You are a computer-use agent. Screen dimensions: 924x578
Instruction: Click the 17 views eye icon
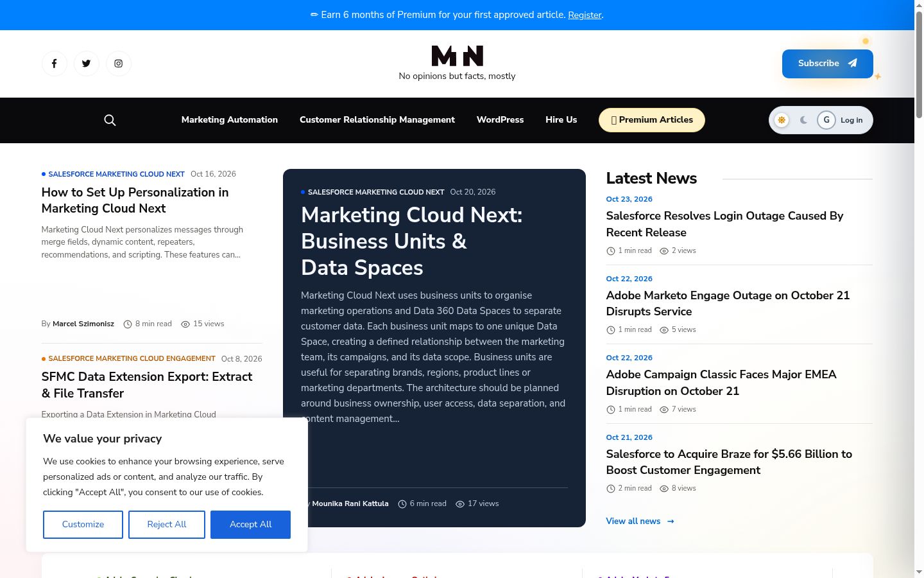coord(460,504)
